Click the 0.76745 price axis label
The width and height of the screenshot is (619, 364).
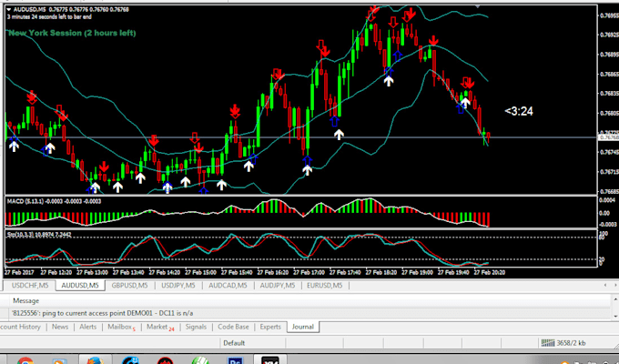point(609,152)
